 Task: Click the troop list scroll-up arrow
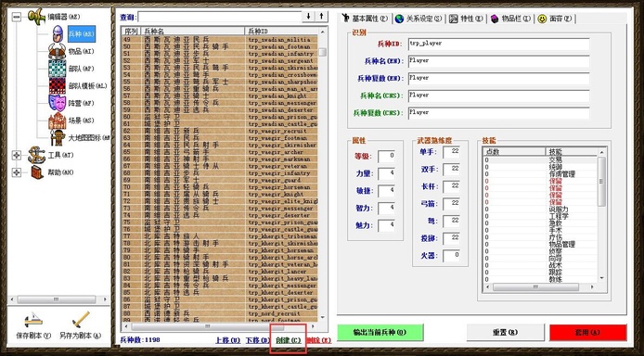[322, 32]
